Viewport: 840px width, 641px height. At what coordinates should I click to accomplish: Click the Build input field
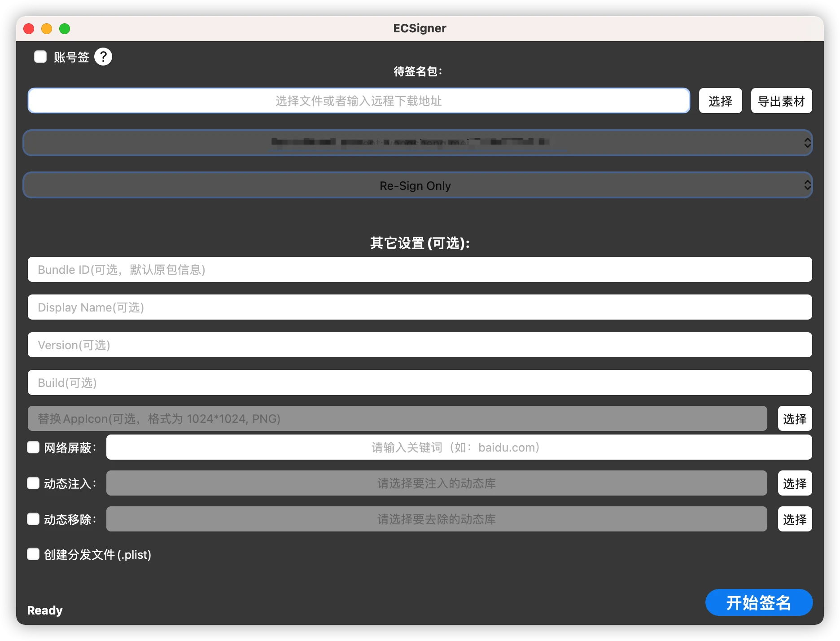pos(420,382)
